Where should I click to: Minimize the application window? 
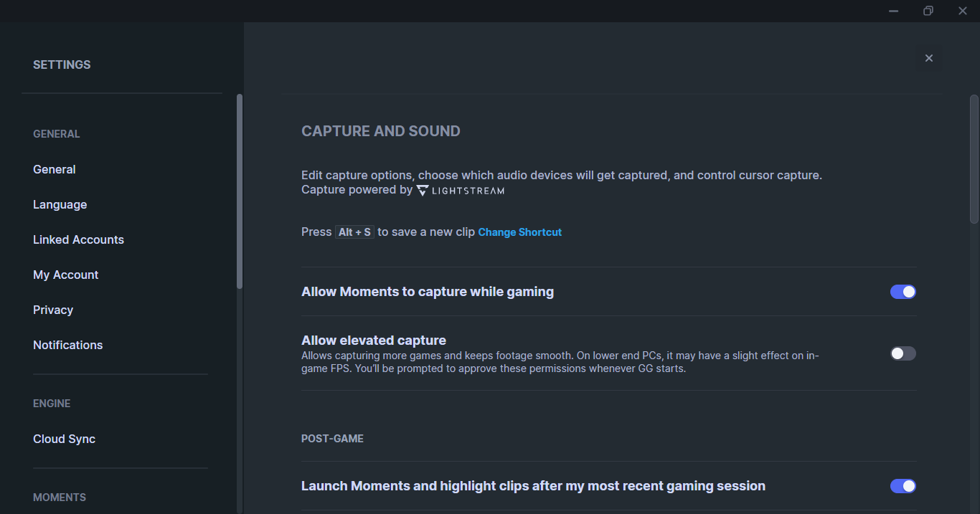(x=893, y=11)
